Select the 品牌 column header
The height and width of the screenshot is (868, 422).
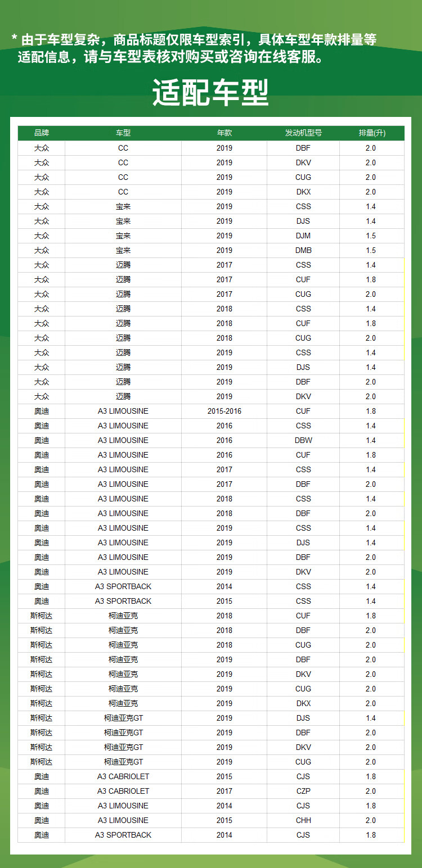click(x=42, y=133)
